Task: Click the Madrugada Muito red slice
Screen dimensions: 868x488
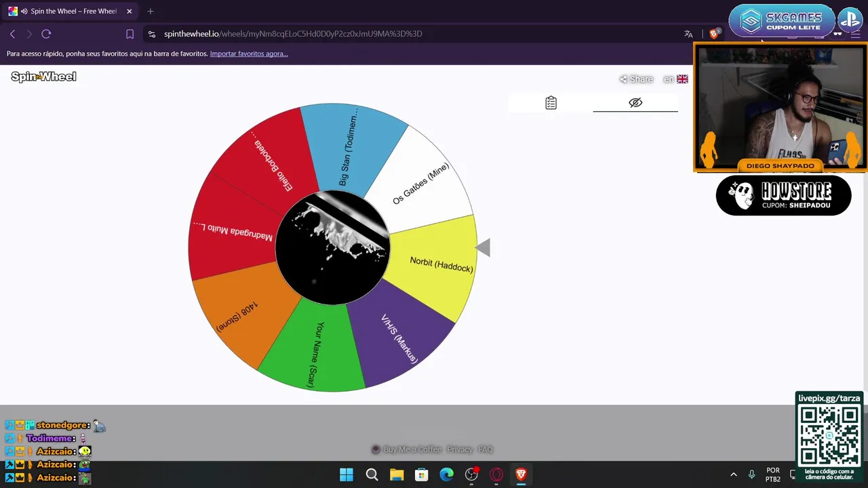Action: [234, 230]
